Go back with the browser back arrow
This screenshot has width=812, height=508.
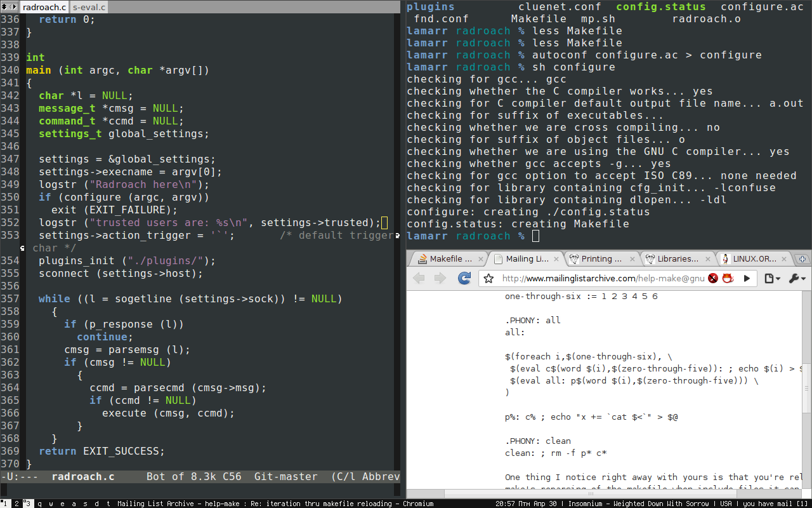click(419, 278)
